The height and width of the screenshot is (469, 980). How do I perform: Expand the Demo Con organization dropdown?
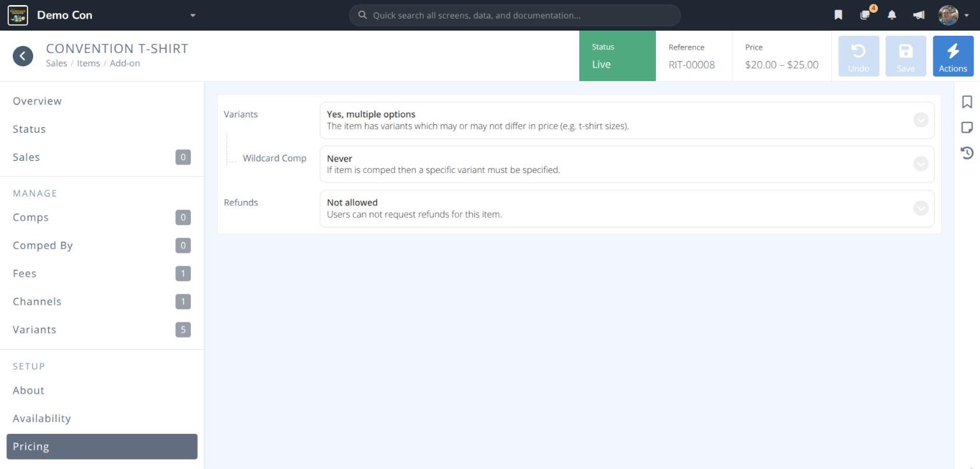[193, 15]
